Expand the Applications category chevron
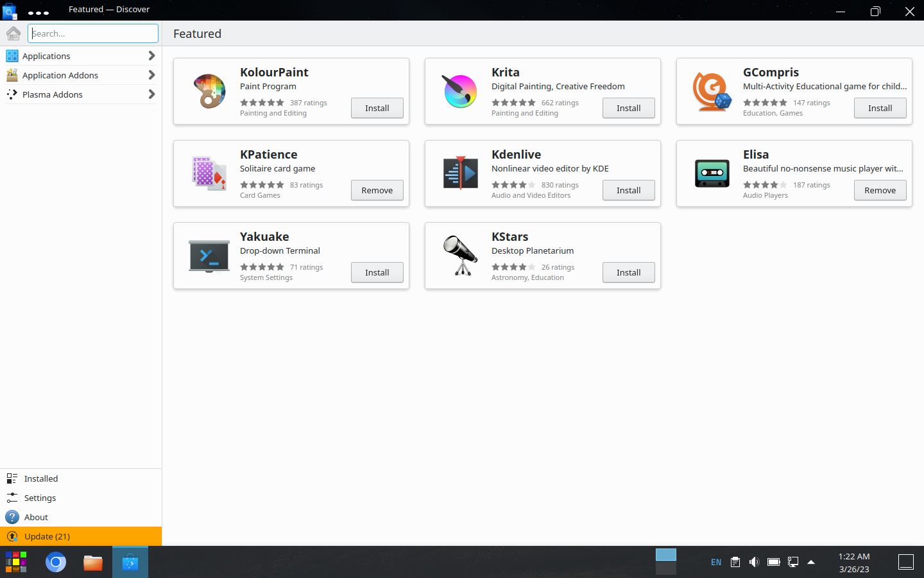 point(151,56)
